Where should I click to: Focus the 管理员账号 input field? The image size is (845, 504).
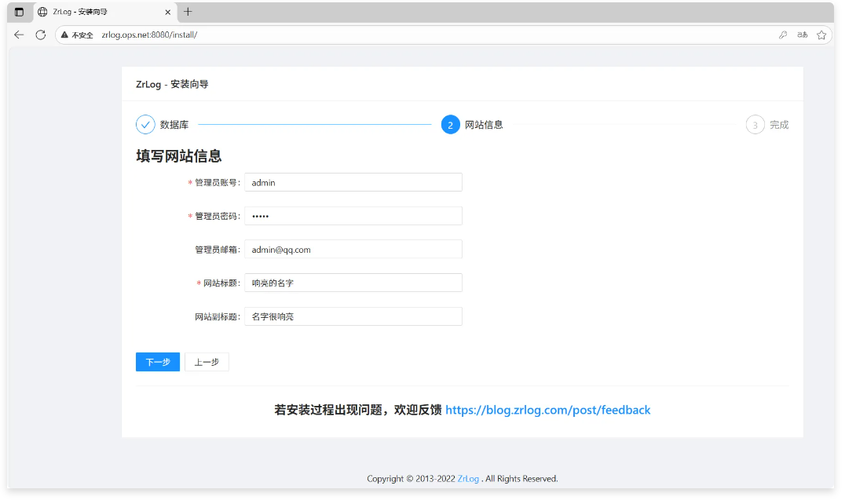(x=353, y=182)
